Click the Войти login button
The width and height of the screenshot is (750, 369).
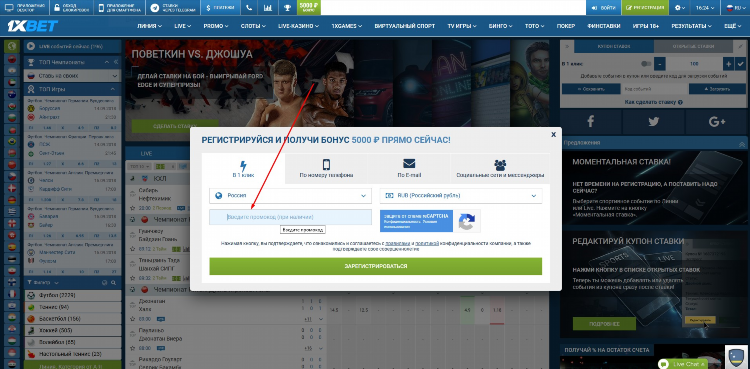coord(603,8)
